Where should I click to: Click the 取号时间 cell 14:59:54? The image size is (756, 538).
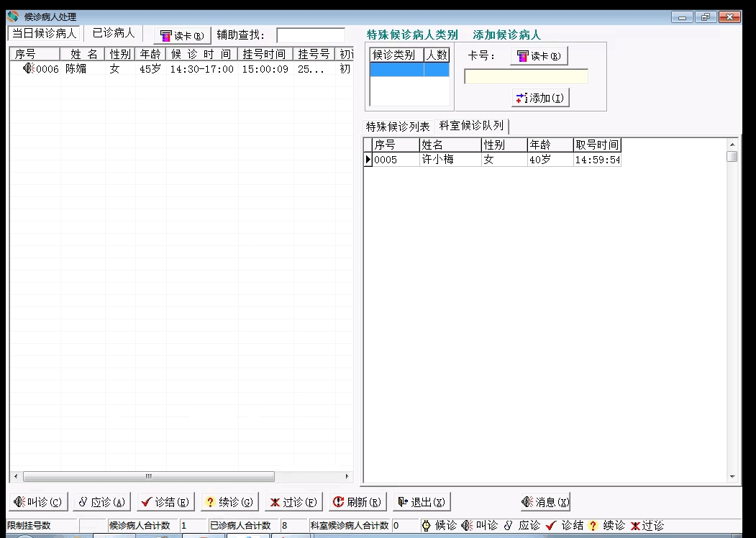(597, 160)
